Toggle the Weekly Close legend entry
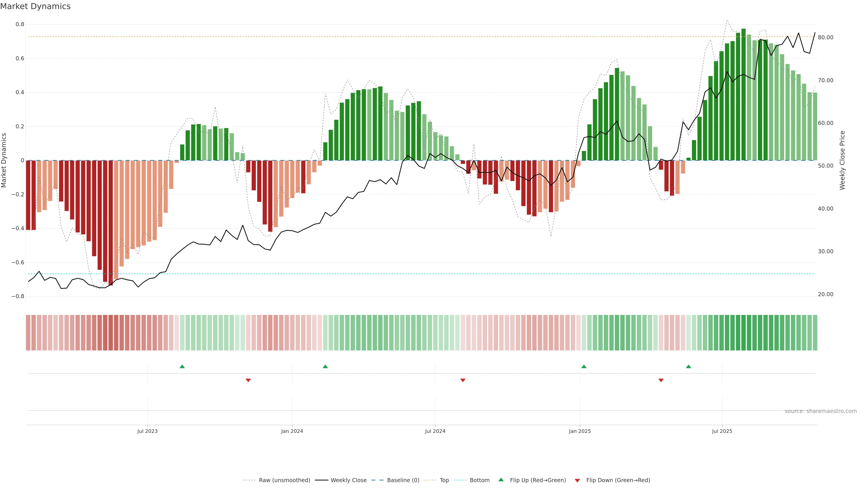 tap(348, 480)
